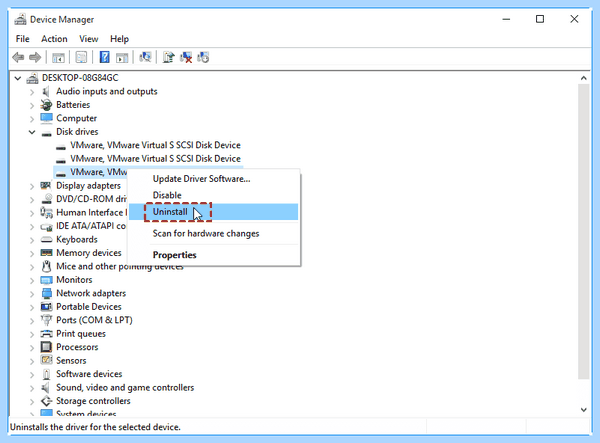Click the Forward arrow toolbar icon
600x443 pixels.
(x=35, y=58)
